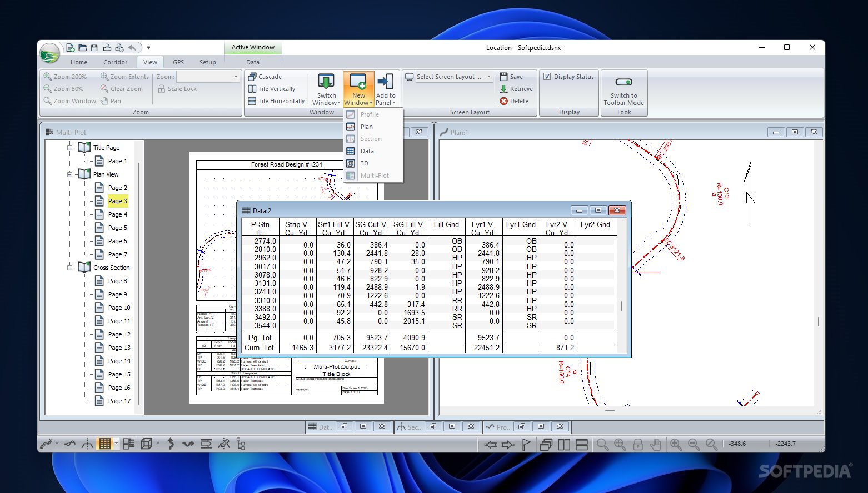Click the flag icon in bottom toolbar

[526, 444]
